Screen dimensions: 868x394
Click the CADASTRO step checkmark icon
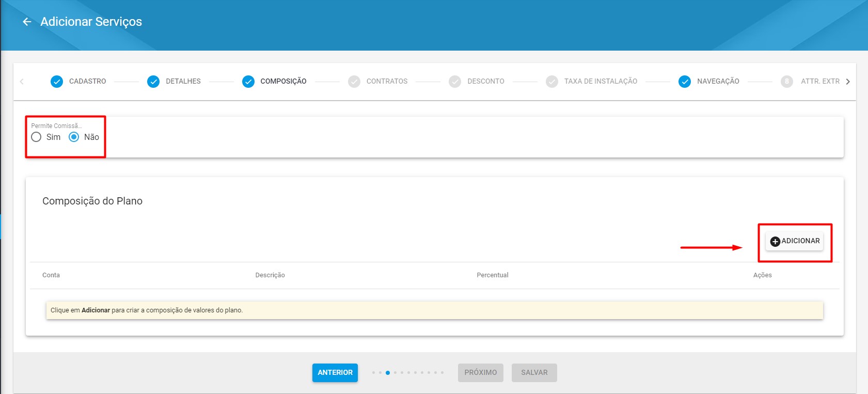tap(57, 82)
